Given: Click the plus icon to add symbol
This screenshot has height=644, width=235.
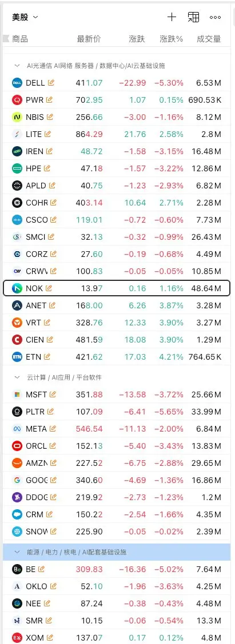Looking at the screenshot, I should point(172,17).
